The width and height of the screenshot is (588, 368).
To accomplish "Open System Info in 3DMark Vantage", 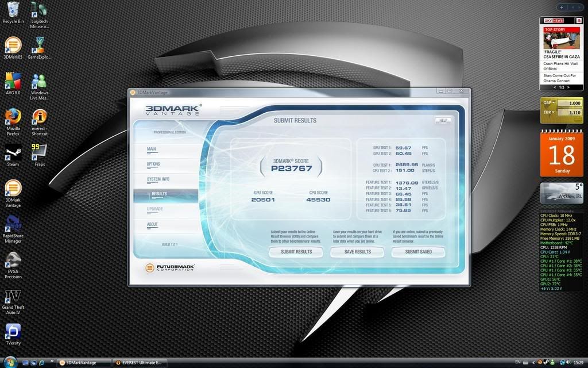I will tap(158, 179).
